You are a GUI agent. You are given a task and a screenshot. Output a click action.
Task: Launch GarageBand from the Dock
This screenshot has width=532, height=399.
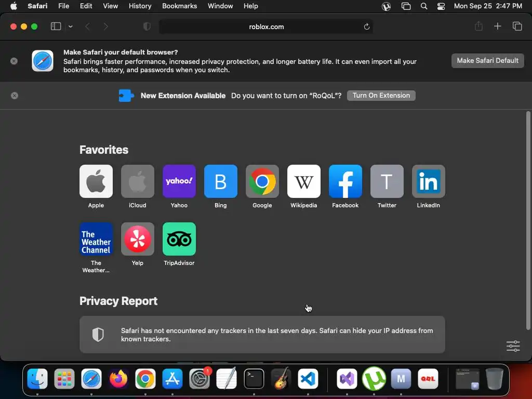pos(281,379)
